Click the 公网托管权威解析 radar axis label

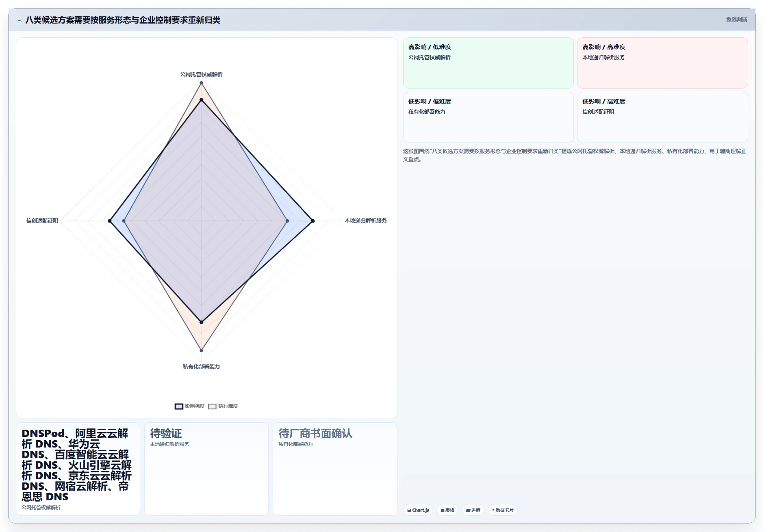click(x=201, y=74)
